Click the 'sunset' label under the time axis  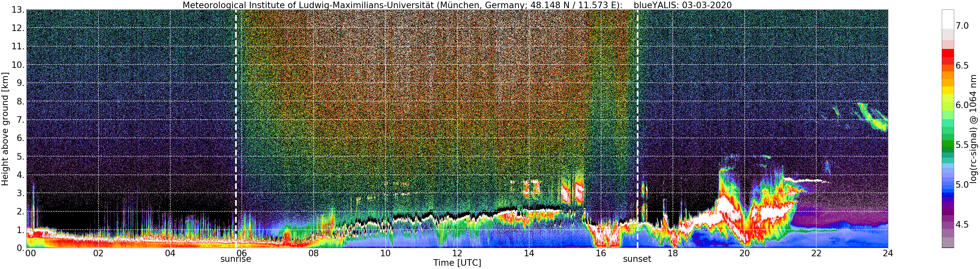637,259
